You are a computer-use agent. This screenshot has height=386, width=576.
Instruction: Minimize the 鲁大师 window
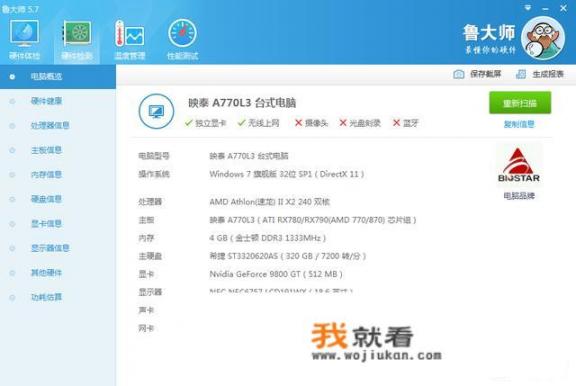pyautogui.click(x=546, y=8)
